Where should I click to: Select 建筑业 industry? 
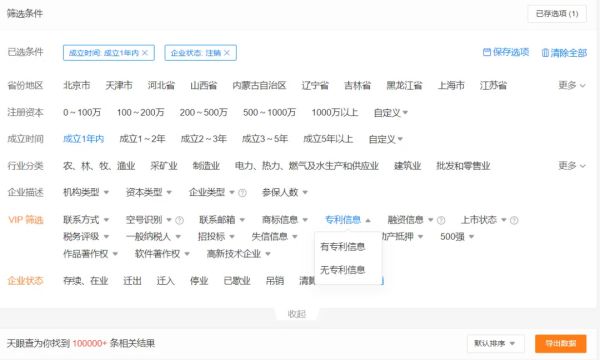[x=408, y=166]
